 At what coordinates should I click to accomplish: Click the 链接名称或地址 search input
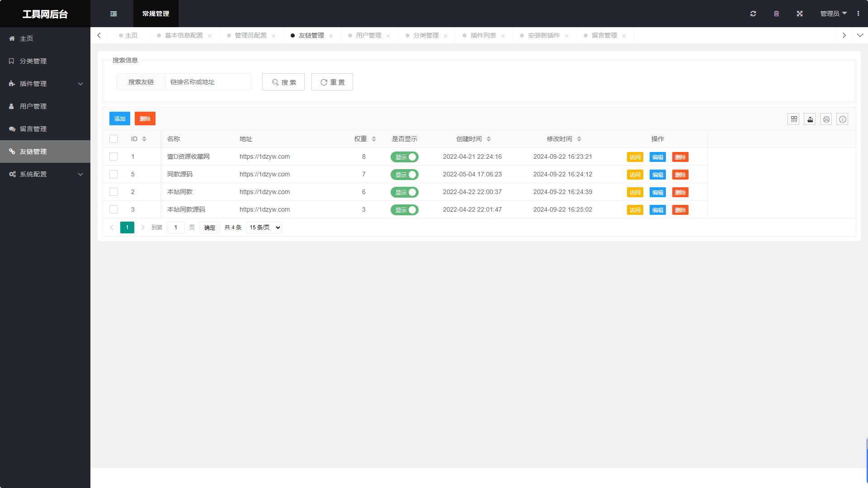208,82
